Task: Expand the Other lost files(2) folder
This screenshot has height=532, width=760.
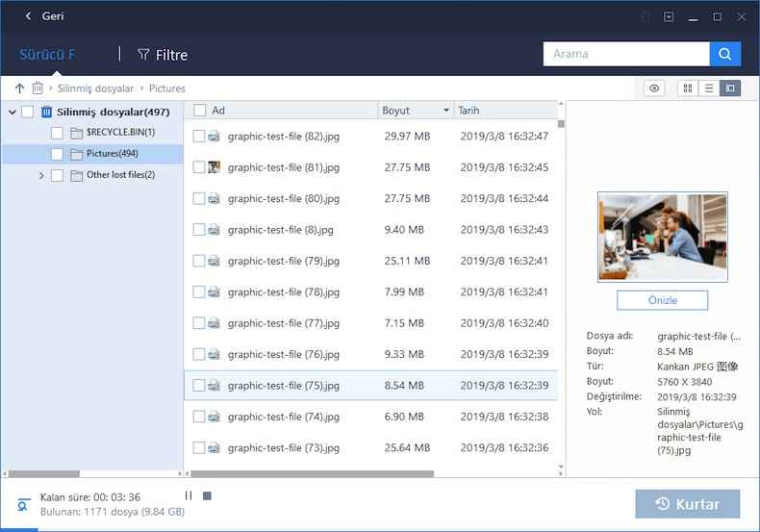Action: coord(41,175)
